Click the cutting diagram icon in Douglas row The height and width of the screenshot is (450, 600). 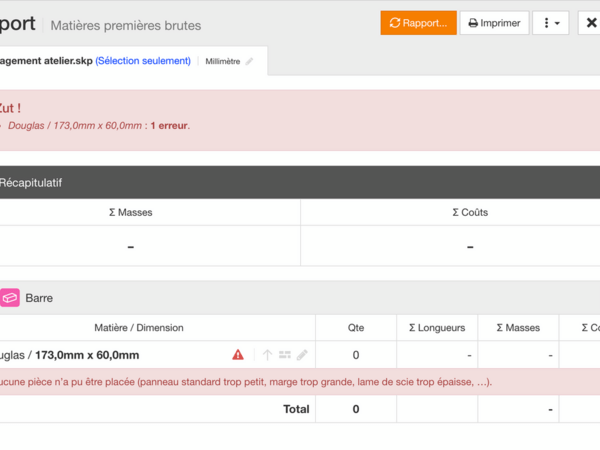285,355
